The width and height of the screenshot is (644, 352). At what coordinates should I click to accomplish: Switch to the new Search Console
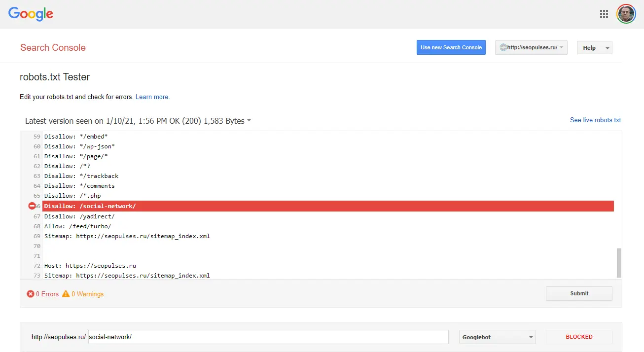451,47
